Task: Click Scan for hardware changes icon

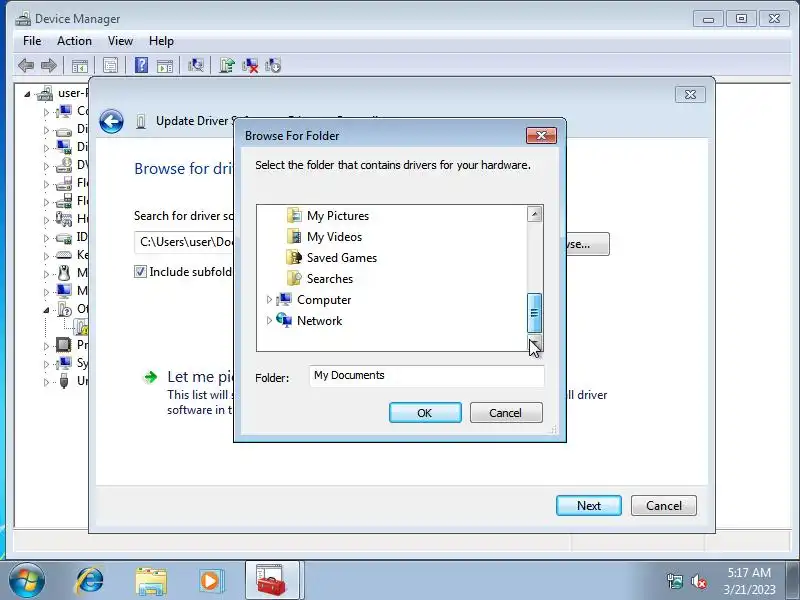Action: (x=195, y=65)
